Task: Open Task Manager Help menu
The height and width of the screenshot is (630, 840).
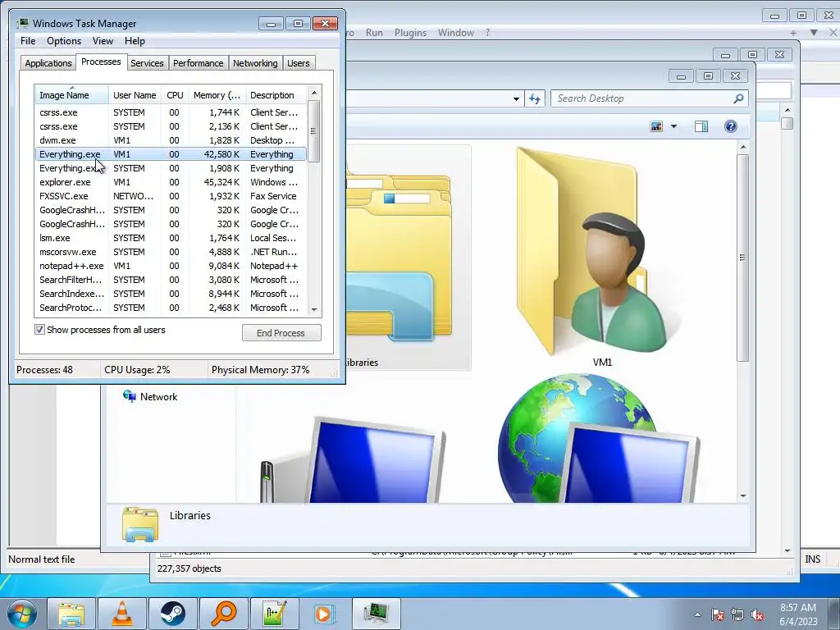Action: [135, 41]
